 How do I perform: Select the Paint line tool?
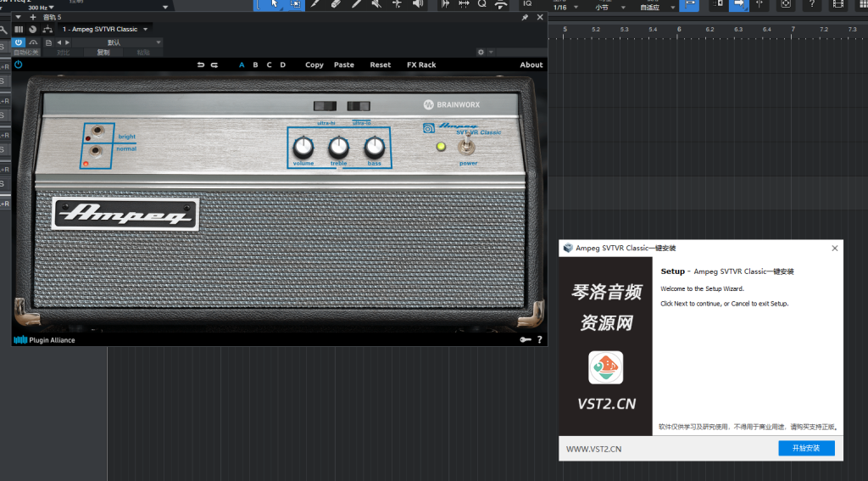click(357, 4)
